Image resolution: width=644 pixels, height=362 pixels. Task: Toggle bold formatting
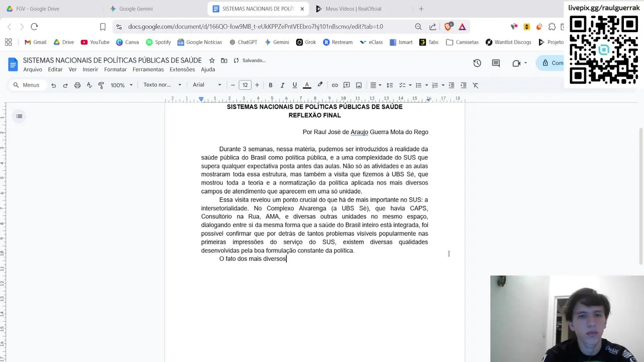(x=270, y=85)
